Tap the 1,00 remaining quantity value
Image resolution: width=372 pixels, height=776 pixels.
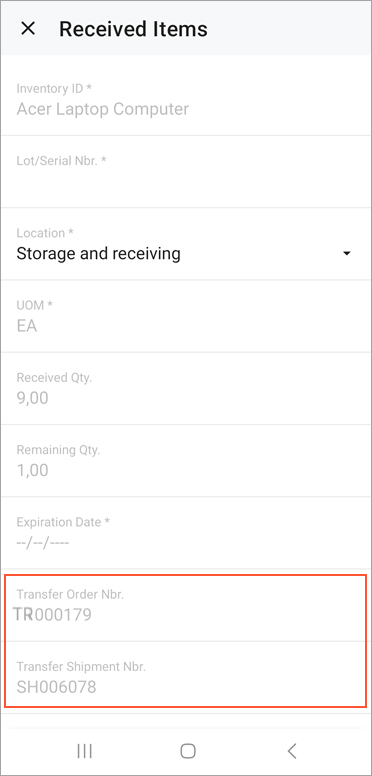(x=32, y=470)
